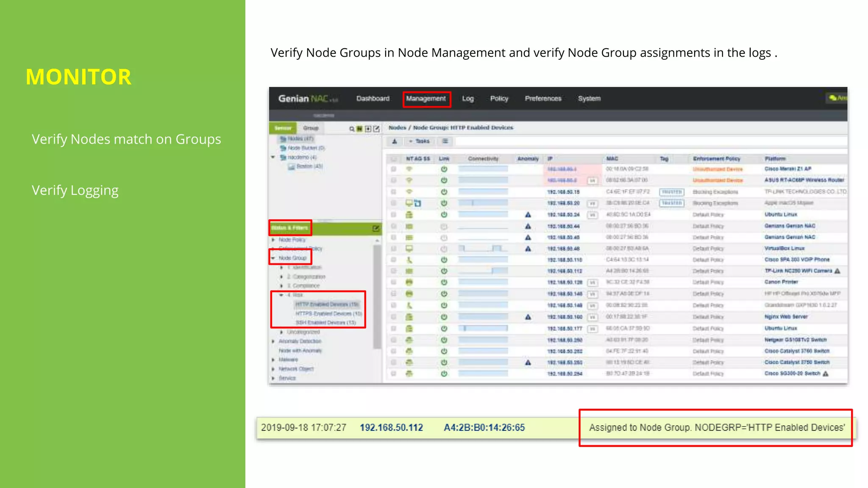This screenshot has width=868, height=488.
Task: Select HTTPS Enabled Devices (10) group
Action: tap(329, 314)
